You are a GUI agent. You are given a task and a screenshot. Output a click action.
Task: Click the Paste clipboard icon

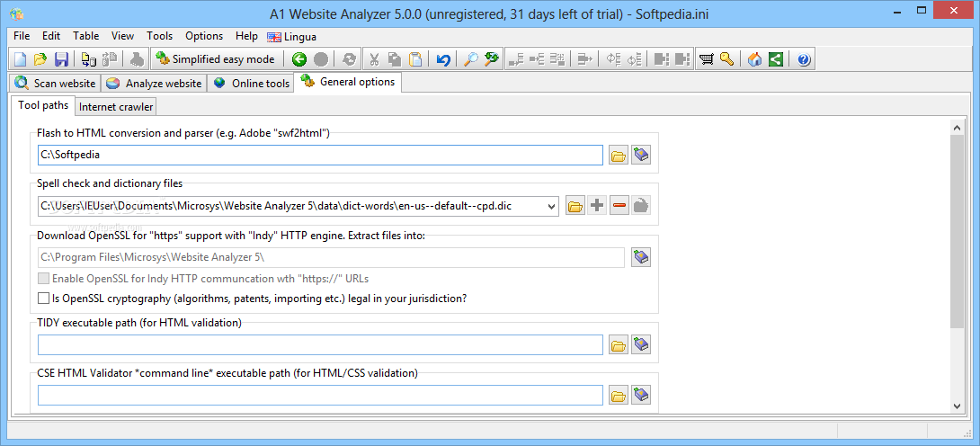(415, 59)
